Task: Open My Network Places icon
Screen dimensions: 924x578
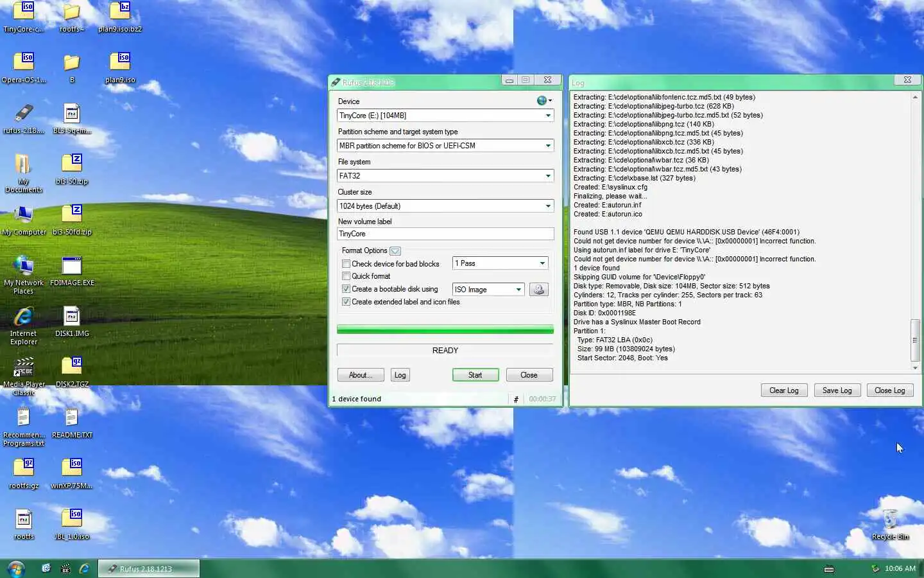Action: 24,275
